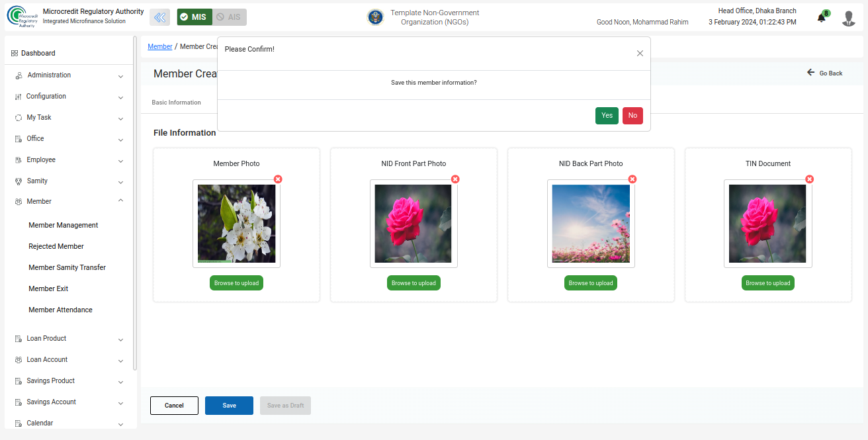Open the notification bell
This screenshot has width=868, height=440.
(x=822, y=18)
